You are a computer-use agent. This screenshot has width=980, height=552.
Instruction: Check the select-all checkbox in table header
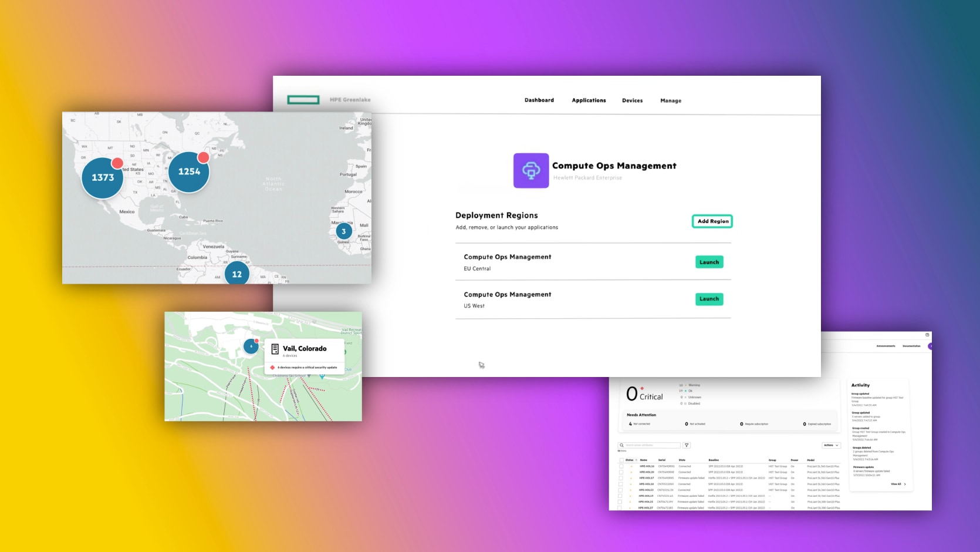pyautogui.click(x=621, y=460)
